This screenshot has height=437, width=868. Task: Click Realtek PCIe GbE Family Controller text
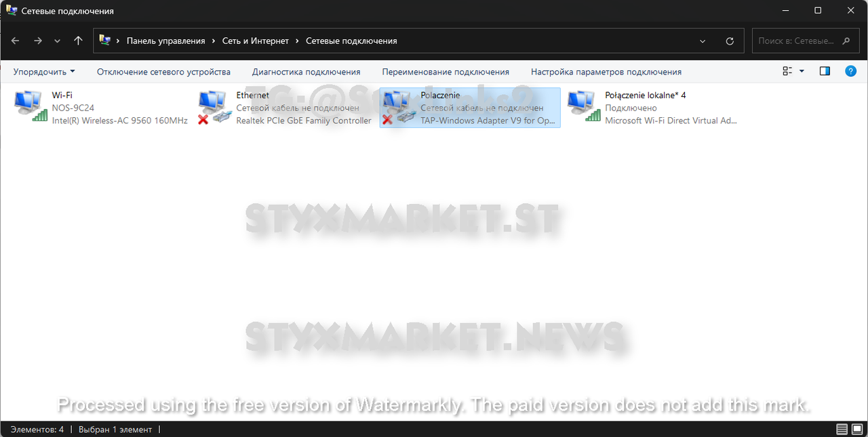[x=304, y=121]
